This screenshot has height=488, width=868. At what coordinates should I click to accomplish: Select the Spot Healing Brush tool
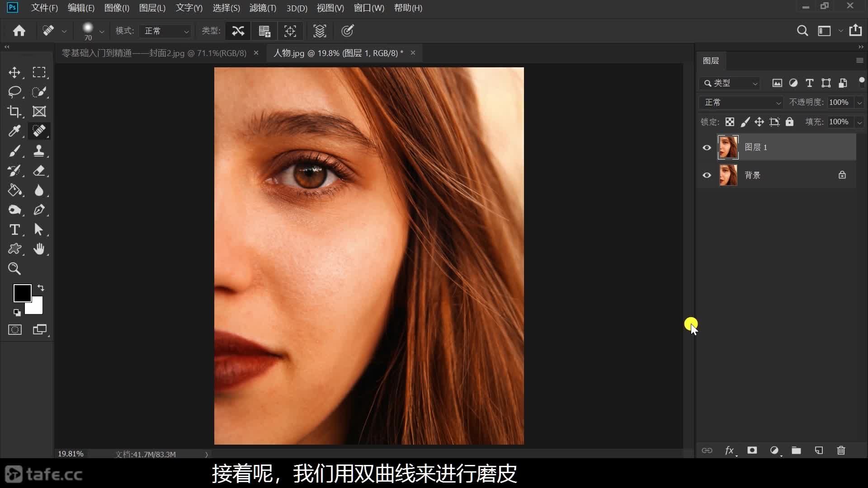39,131
